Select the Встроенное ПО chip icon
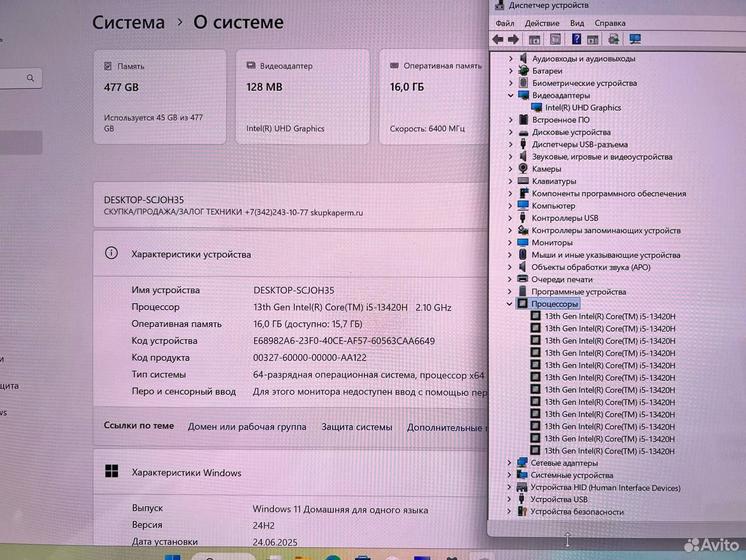The height and width of the screenshot is (560, 746). (x=523, y=119)
